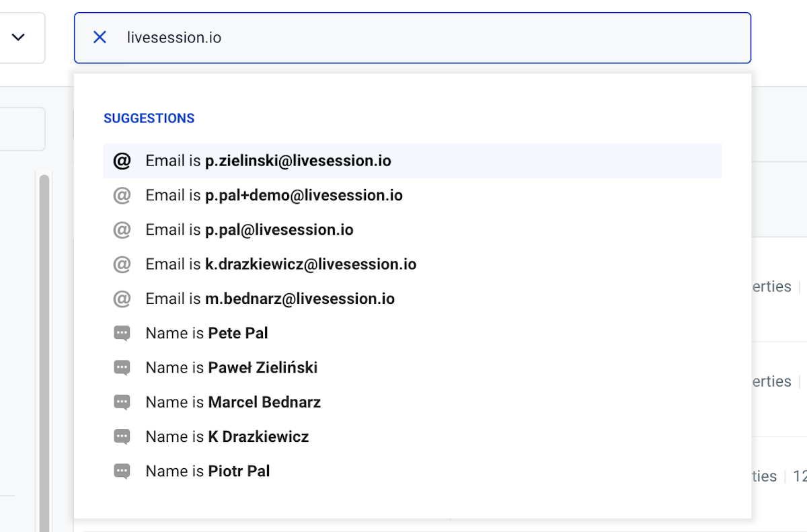Click @ icon beside p.pal+demo email

click(122, 196)
